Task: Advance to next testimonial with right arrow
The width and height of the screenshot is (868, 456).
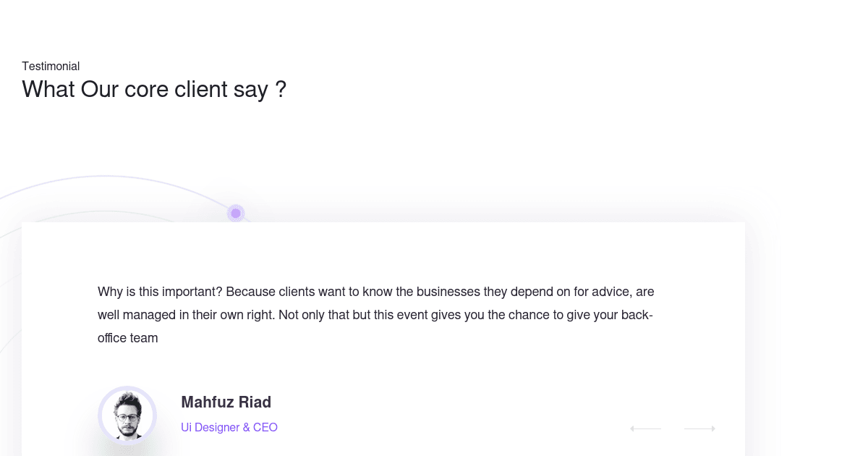Action: point(700,428)
